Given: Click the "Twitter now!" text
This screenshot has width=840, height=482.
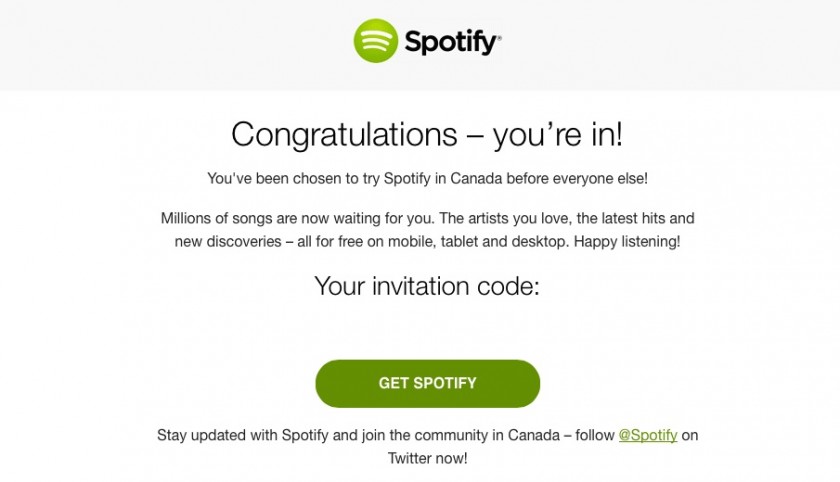Looking at the screenshot, I should (427, 459).
